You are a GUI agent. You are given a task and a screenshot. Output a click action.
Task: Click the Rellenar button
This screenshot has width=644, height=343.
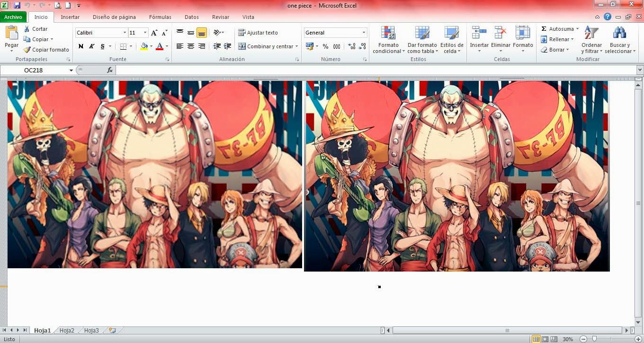coord(557,39)
